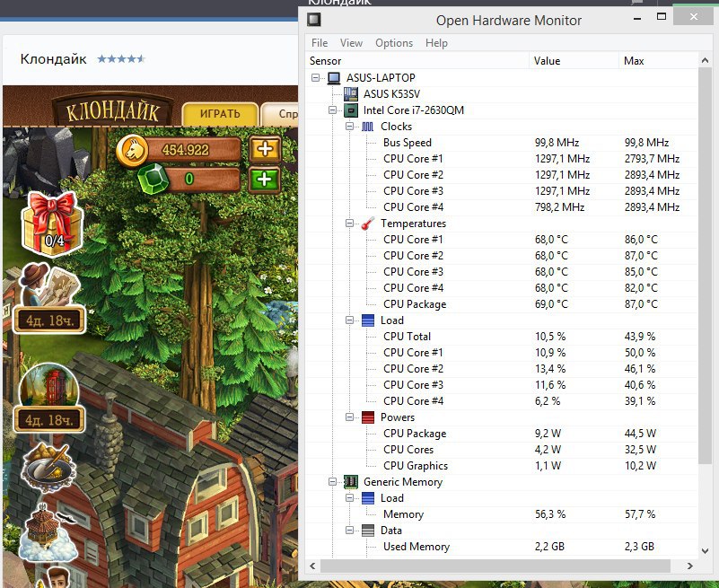Image resolution: width=719 pixels, height=588 pixels.
Task: Open the View menu
Action: click(x=351, y=43)
